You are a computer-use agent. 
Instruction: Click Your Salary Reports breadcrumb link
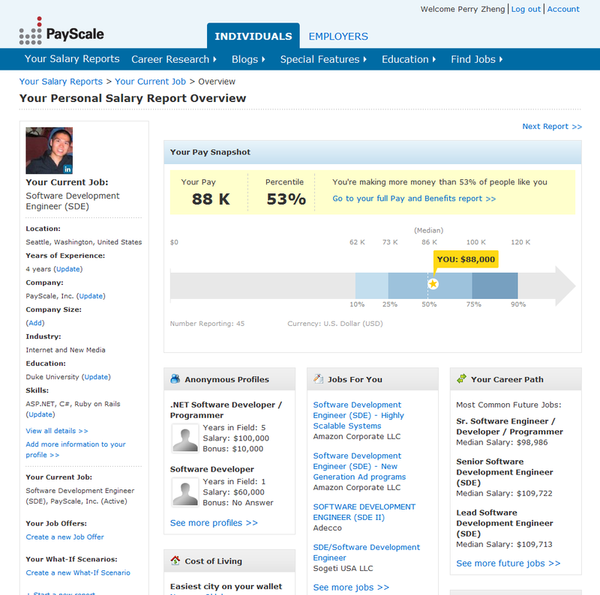(x=61, y=82)
